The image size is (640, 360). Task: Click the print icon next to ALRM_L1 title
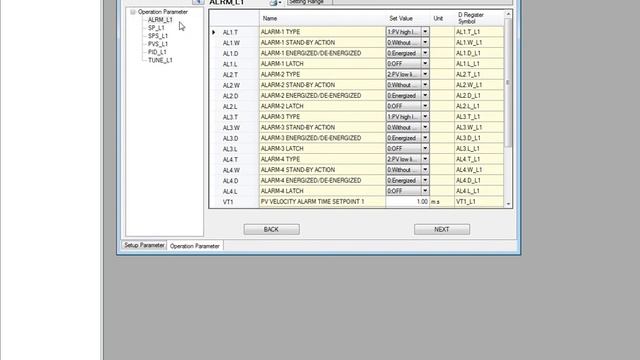(273, 2)
